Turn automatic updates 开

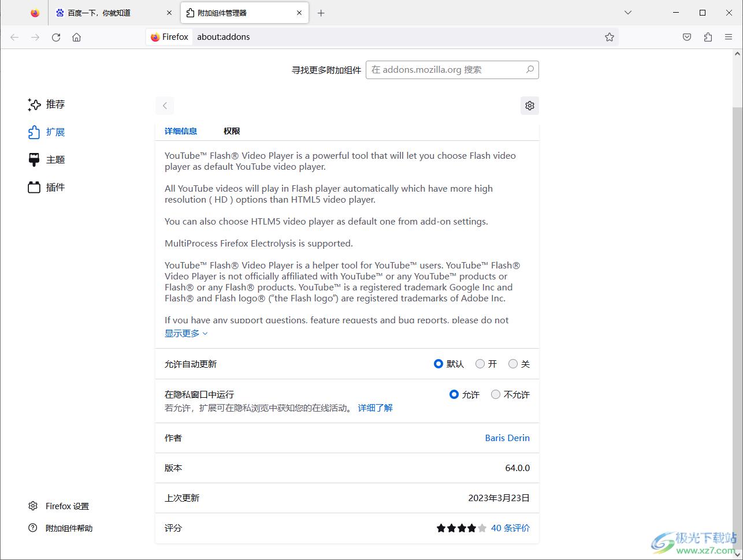pos(480,364)
